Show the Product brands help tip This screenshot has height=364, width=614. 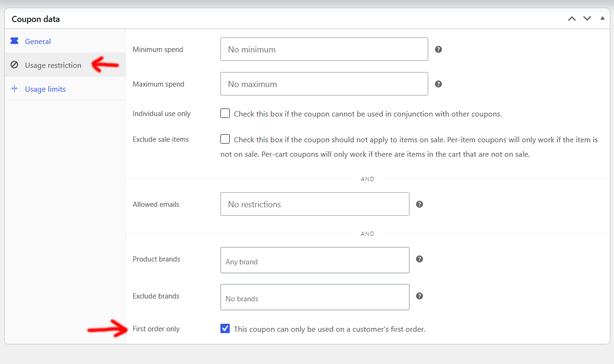click(x=420, y=259)
